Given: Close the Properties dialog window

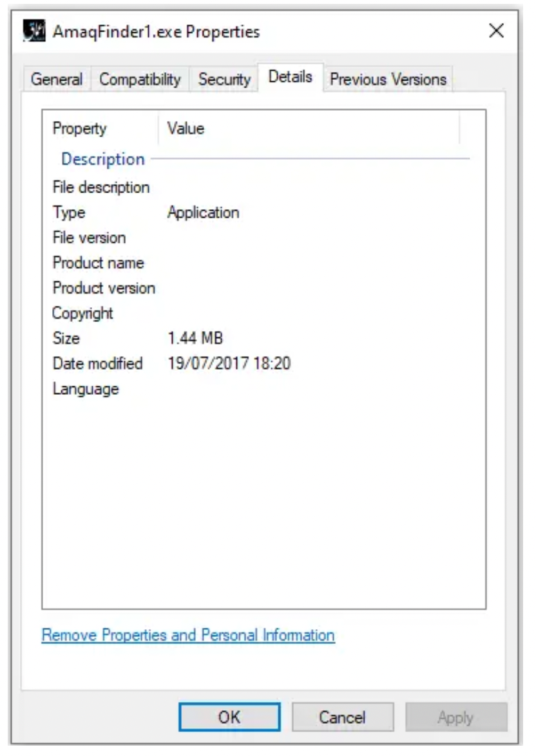Looking at the screenshot, I should pos(496,31).
